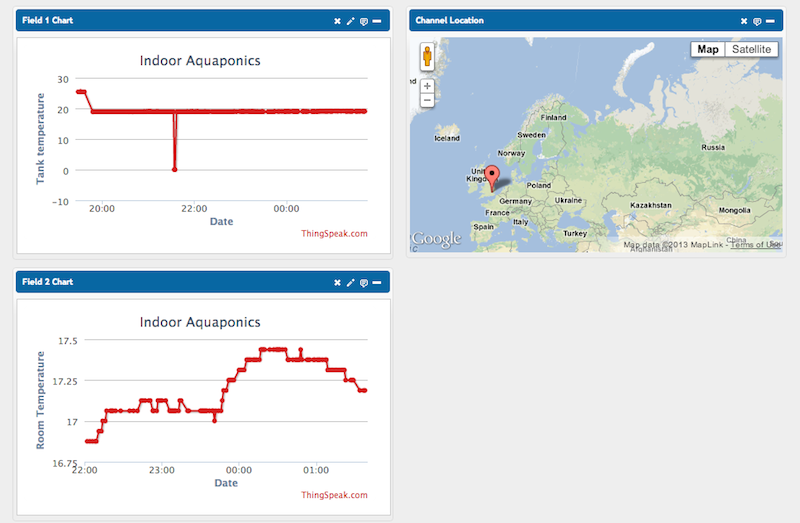Open comment icon on Field 2 Chart
Viewport: 800px width, 523px height.
click(363, 283)
